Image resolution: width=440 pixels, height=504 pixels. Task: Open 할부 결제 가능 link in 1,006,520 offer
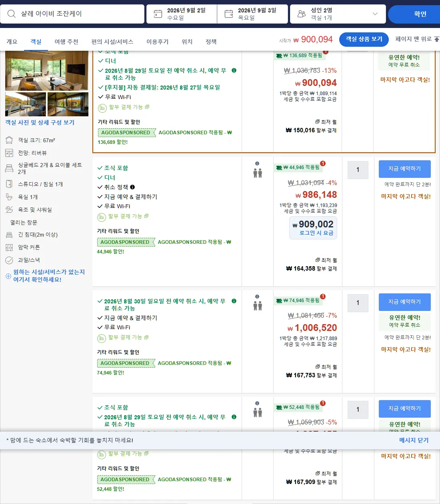128,337
